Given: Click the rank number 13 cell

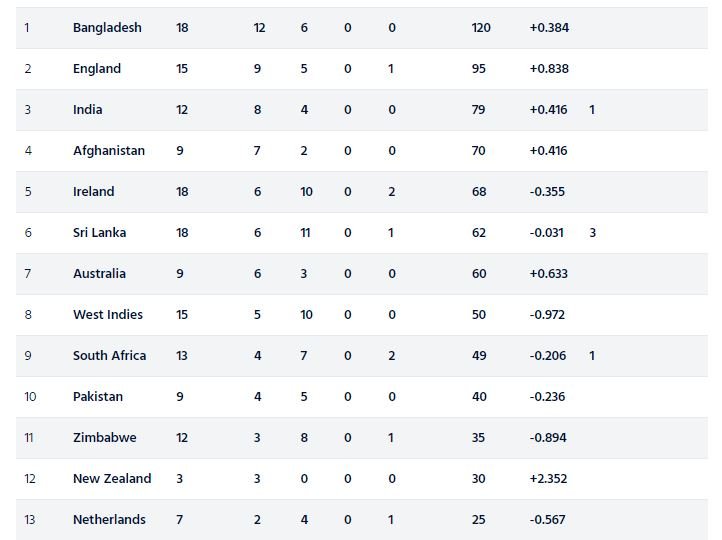Looking at the screenshot, I should (x=30, y=520).
